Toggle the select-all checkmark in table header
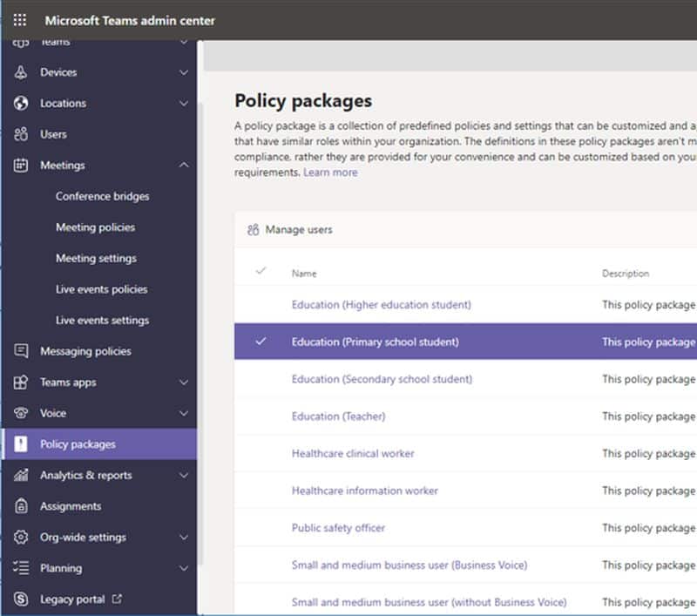697x616 pixels. point(261,270)
